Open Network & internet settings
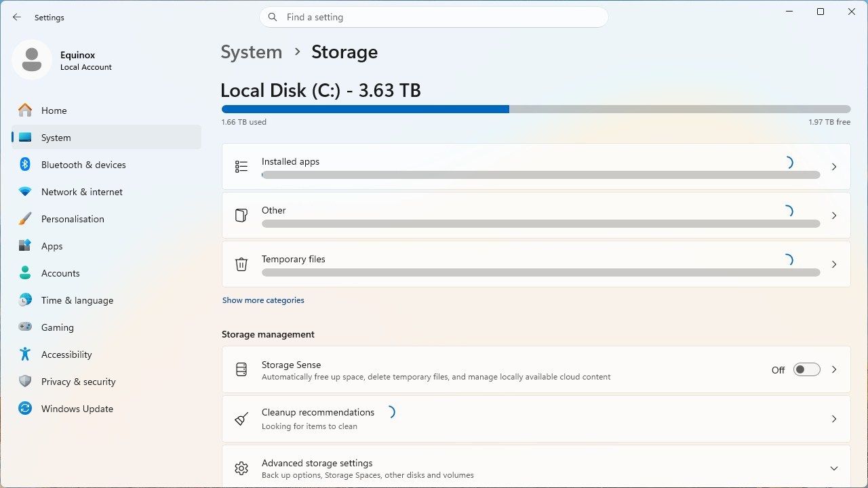868x488 pixels. pyautogui.click(x=106, y=192)
